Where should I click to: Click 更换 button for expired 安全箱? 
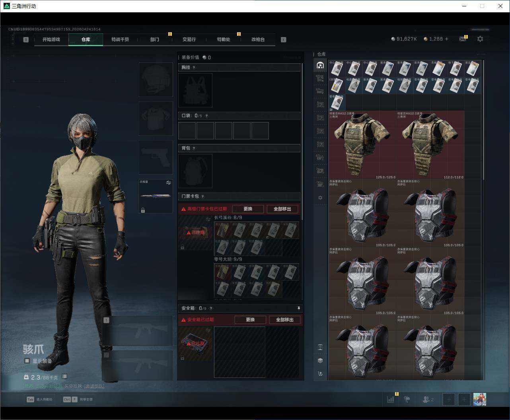(x=250, y=320)
